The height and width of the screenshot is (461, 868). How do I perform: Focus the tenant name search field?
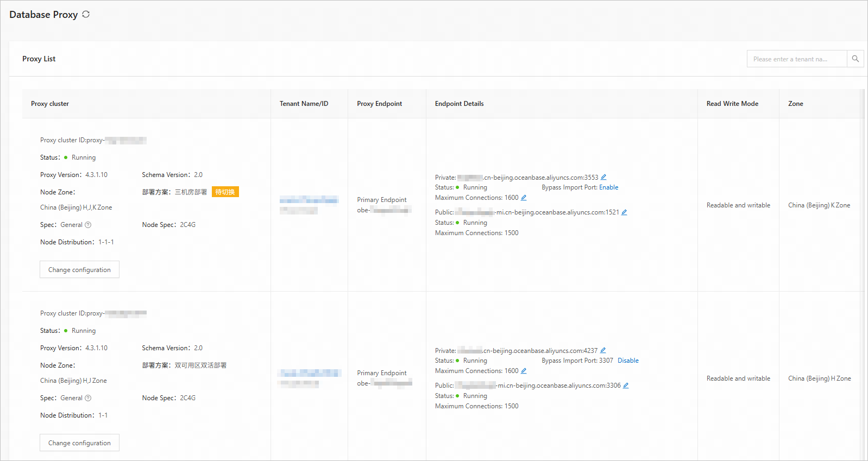(797, 59)
